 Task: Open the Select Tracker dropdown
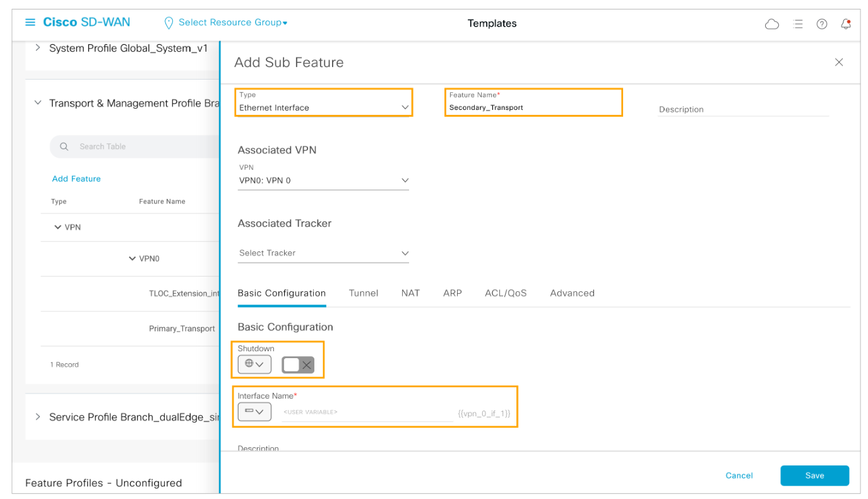click(x=323, y=253)
